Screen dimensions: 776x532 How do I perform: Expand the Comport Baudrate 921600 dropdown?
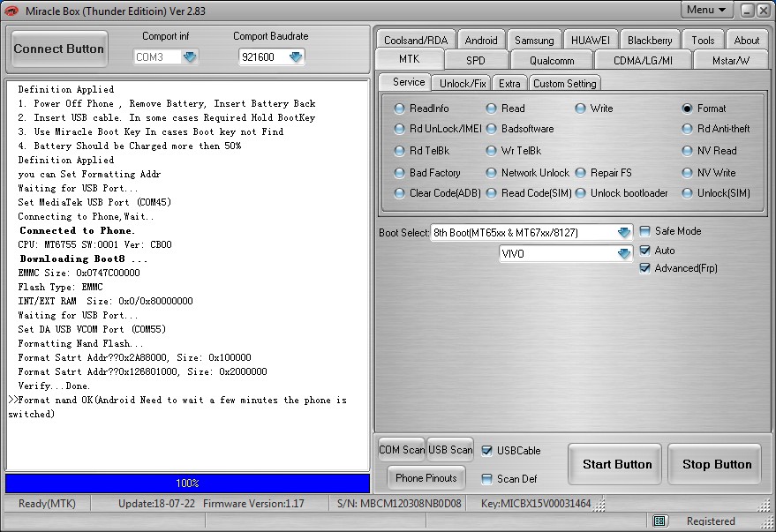click(296, 56)
